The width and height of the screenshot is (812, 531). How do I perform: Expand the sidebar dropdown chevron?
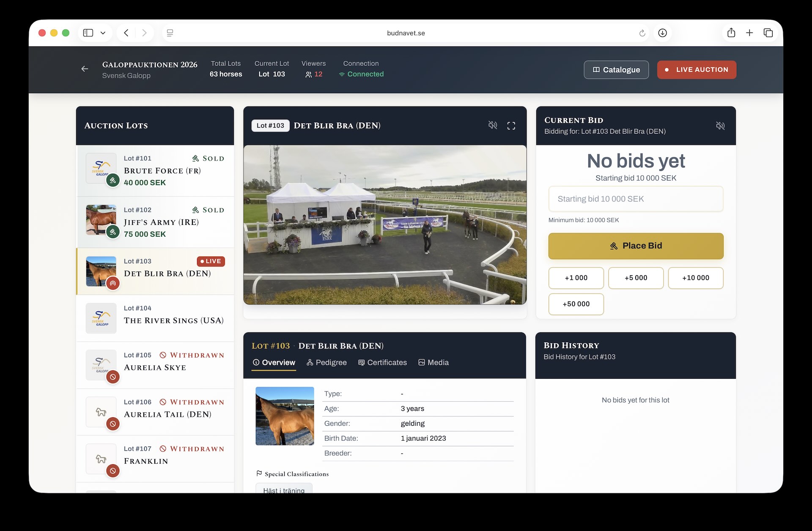tap(103, 33)
